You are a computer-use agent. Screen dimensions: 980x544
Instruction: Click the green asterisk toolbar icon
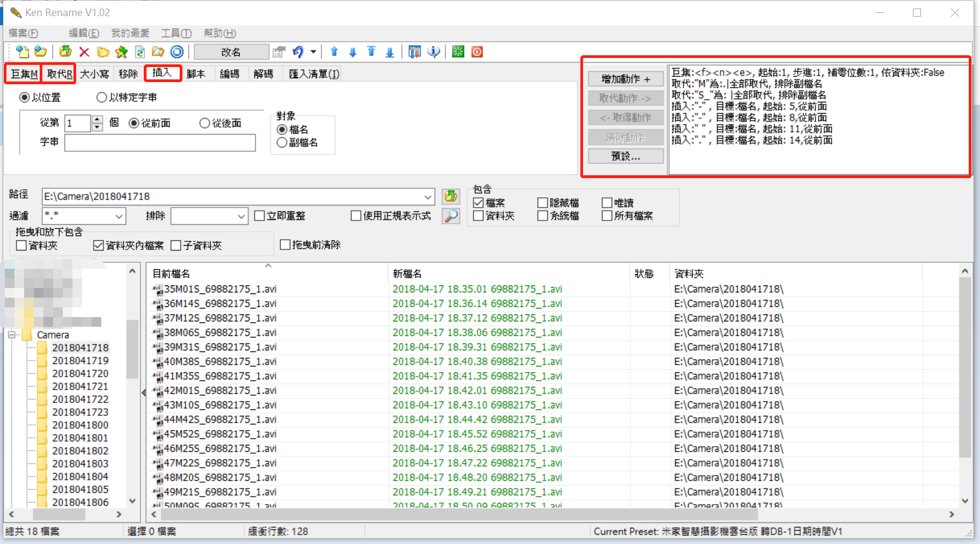tap(458, 52)
